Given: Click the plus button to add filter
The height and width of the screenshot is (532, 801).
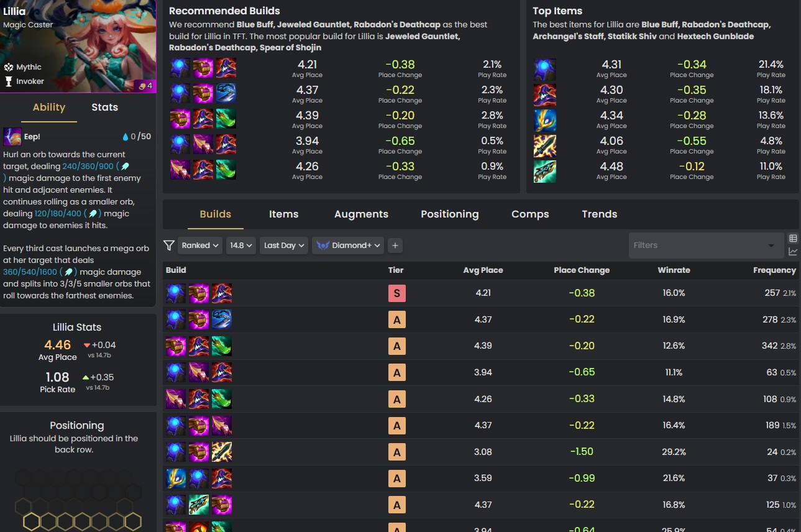Looking at the screenshot, I should (x=395, y=245).
